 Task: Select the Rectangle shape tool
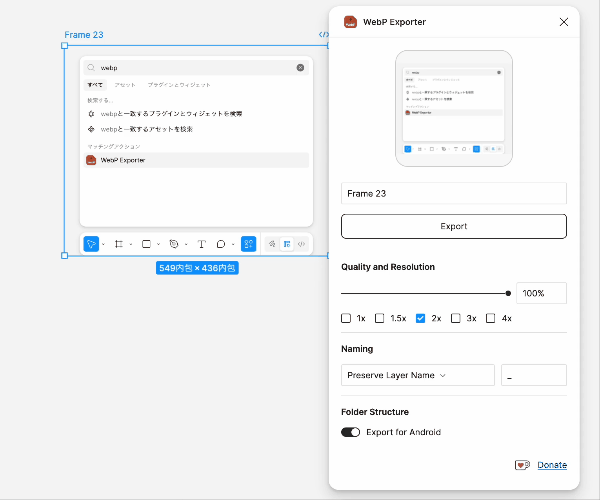pos(146,244)
